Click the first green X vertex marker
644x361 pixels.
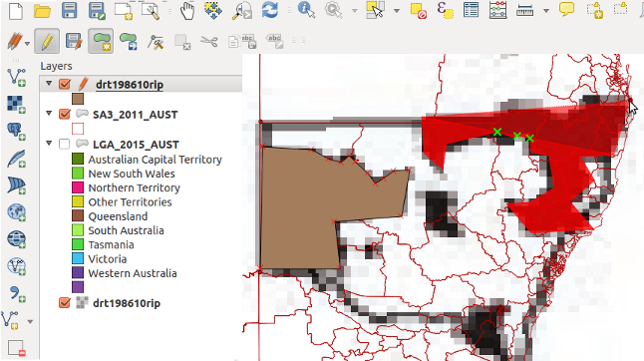pos(497,132)
